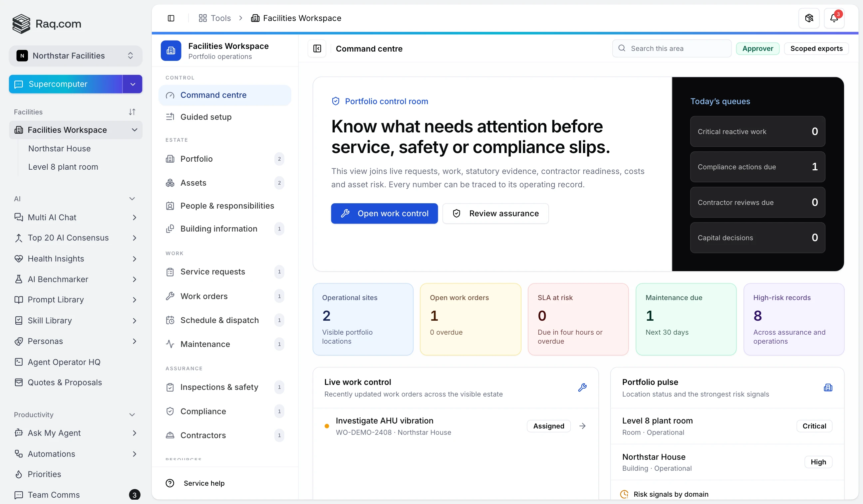Image resolution: width=863 pixels, height=504 pixels.
Task: Select Northstar House in the tree
Action: click(x=59, y=148)
